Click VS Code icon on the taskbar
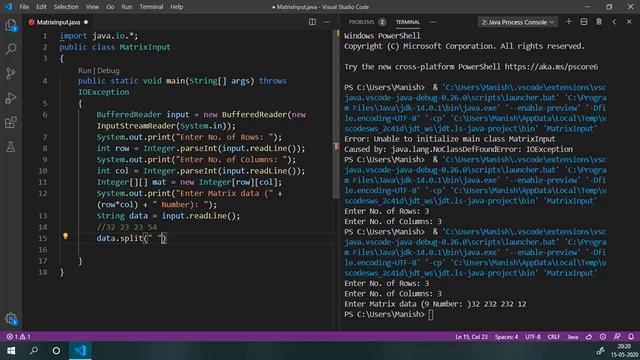Viewport: 640px width, 360px height. point(80,351)
